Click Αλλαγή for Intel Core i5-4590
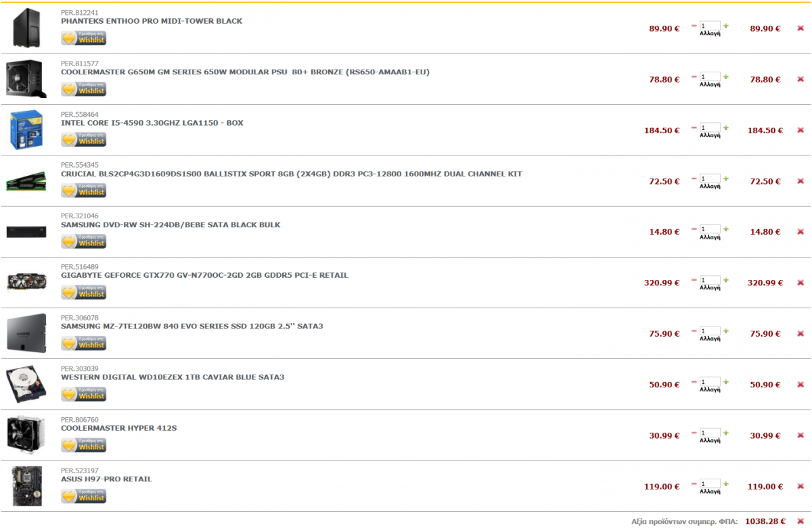 coord(710,135)
